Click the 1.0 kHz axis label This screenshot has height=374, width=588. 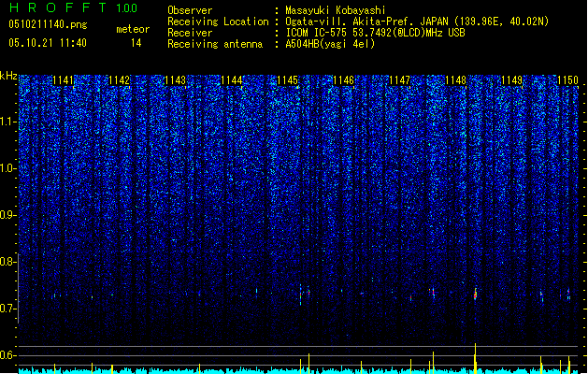pos(8,168)
